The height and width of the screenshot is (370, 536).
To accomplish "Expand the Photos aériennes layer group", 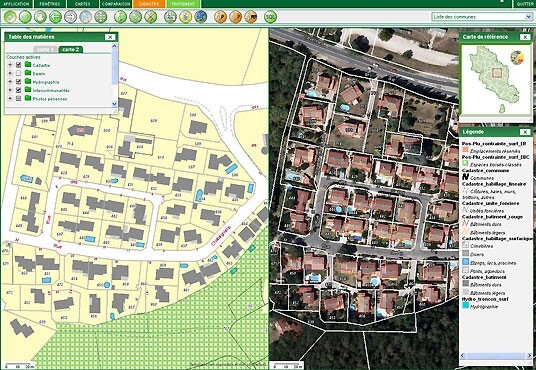I will [10, 98].
